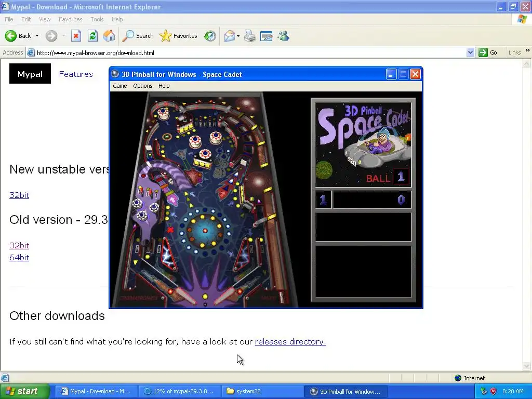The width and height of the screenshot is (532, 399).
Task: Click the right flipper on the pinball table
Action: 229,296
